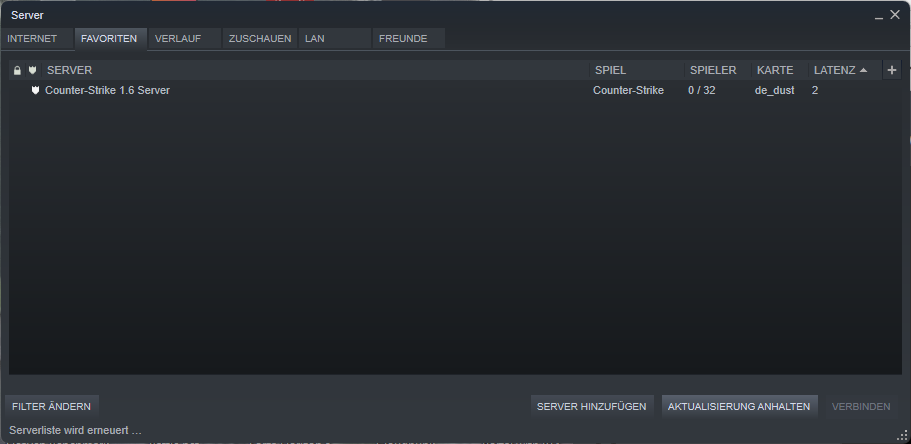Sort list by SPIELER column header
Screen dimensions: 911x444
click(x=718, y=70)
